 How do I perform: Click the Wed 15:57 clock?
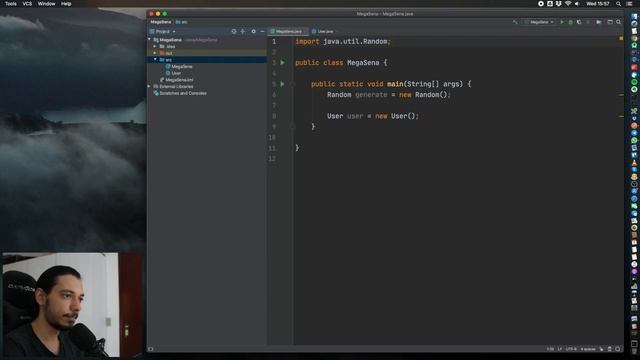598,4
